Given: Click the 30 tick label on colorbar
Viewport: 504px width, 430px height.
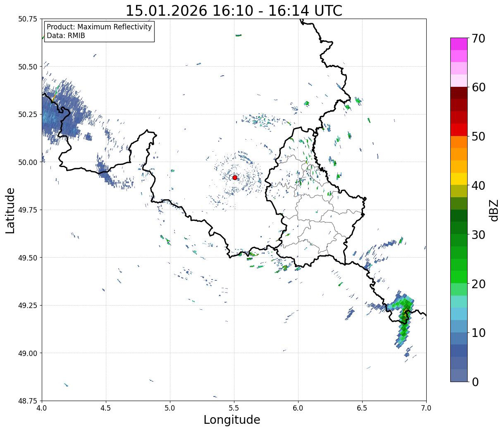Looking at the screenshot, I should pos(478,235).
